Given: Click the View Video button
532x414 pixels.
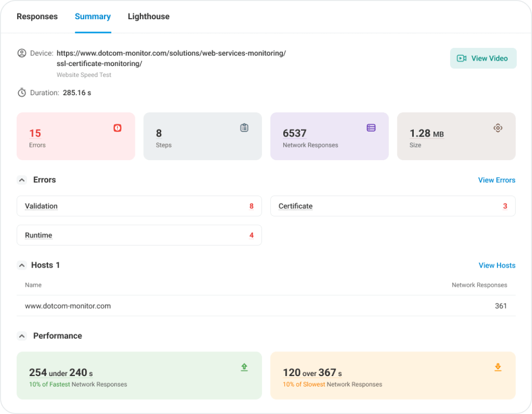Looking at the screenshot, I should 483,58.
